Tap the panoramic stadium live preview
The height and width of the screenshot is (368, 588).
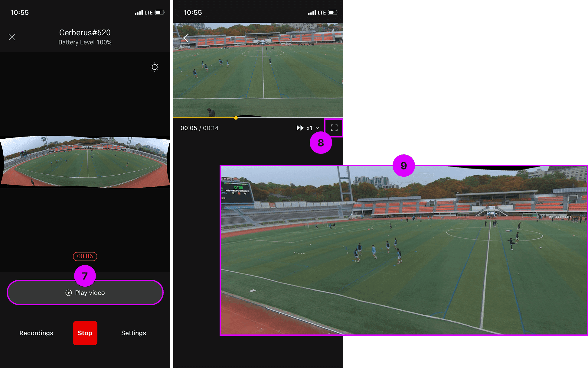click(85, 162)
